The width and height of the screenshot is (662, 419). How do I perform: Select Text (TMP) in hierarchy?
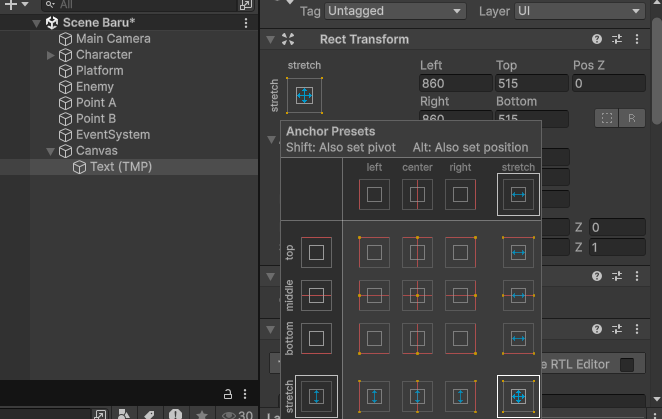click(x=121, y=167)
